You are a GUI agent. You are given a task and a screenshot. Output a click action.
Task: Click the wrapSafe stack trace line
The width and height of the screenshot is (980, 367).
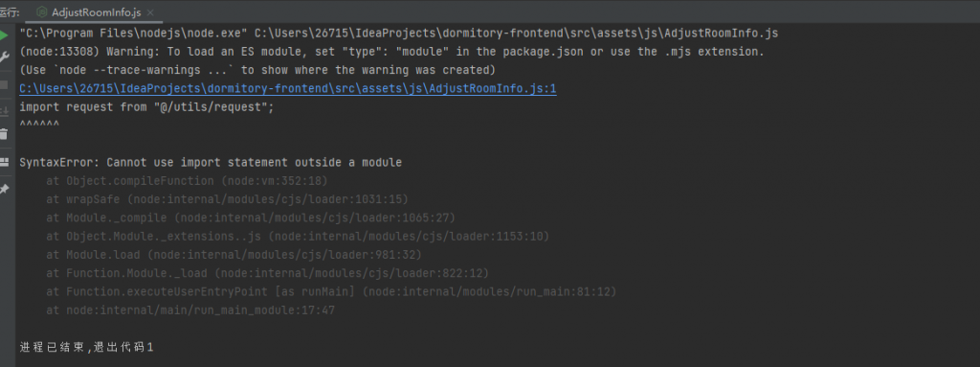click(x=227, y=199)
